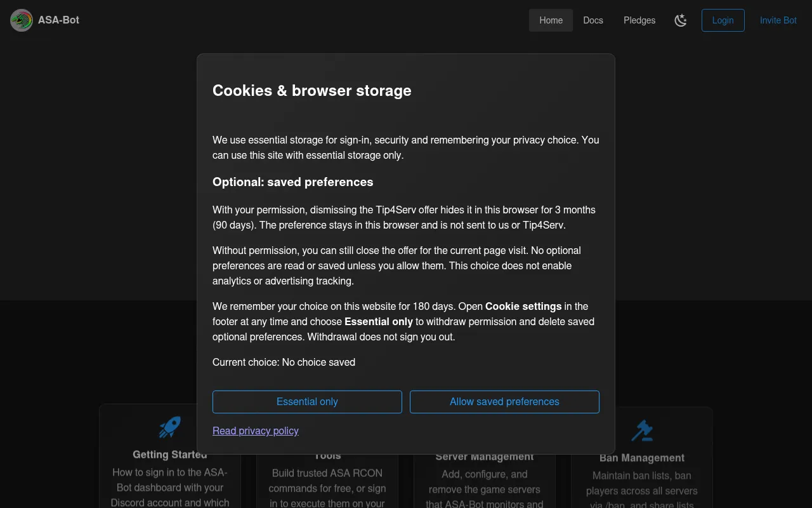Open the Read privacy policy link
This screenshot has height=508, width=812.
pyautogui.click(x=256, y=431)
